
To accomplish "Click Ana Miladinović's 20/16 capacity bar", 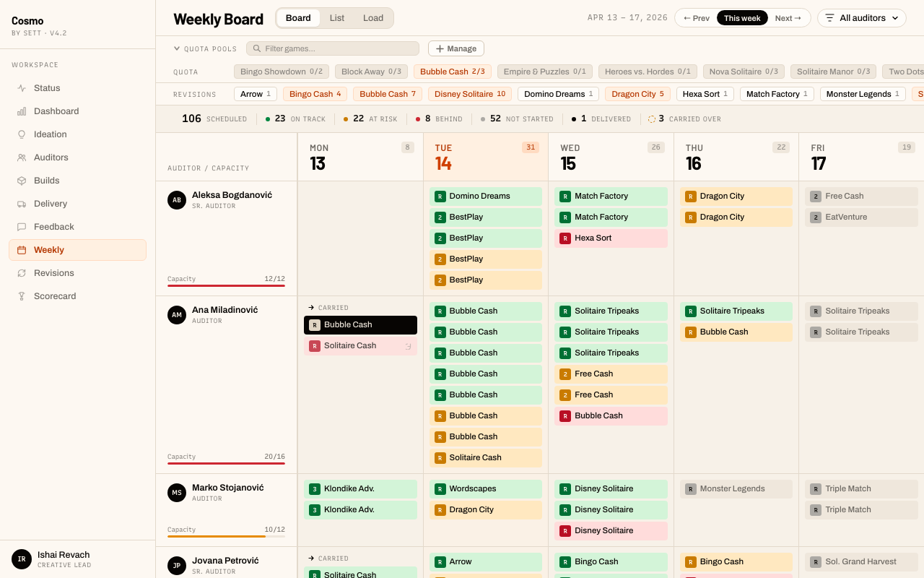I will coord(226,463).
